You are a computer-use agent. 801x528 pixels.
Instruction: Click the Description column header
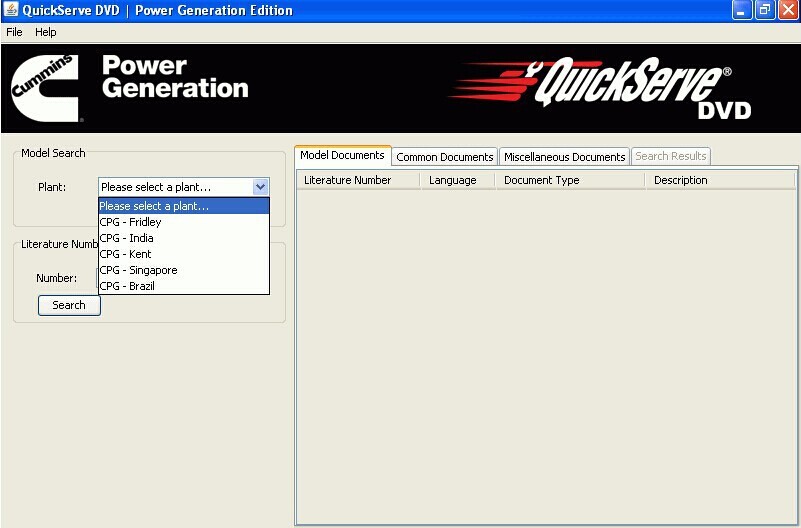click(x=720, y=180)
